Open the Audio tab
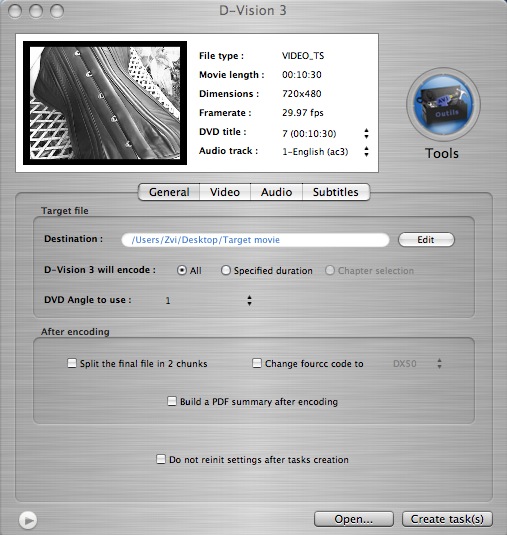This screenshot has height=535, width=507. coord(276,192)
